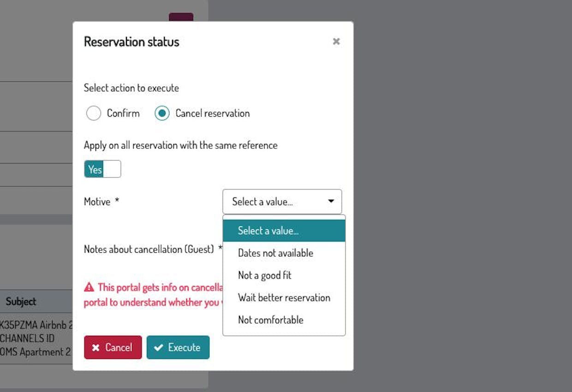
Task: Pick 'Dates not available' motive
Action: point(275,253)
